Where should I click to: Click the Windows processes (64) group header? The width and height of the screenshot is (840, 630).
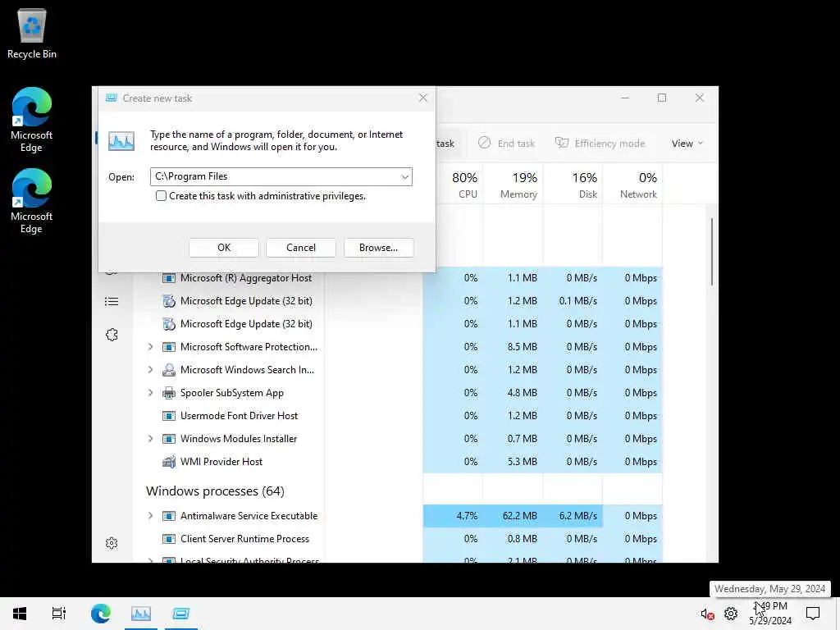215,491
